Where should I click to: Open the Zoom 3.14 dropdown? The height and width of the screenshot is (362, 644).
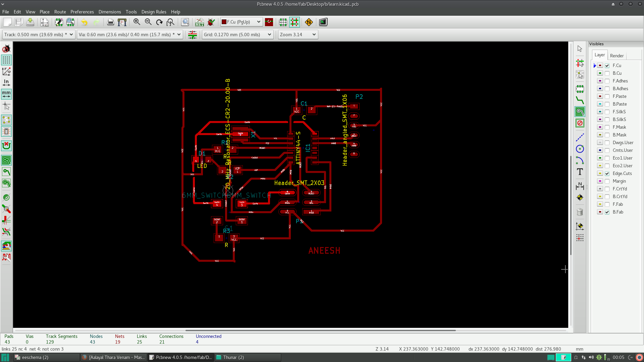298,35
